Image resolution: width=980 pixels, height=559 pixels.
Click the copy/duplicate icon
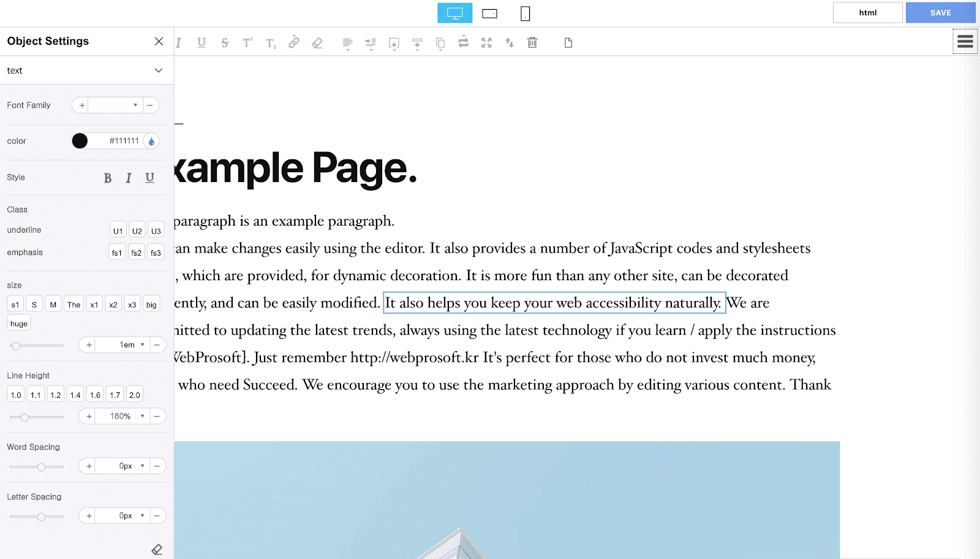click(x=440, y=44)
